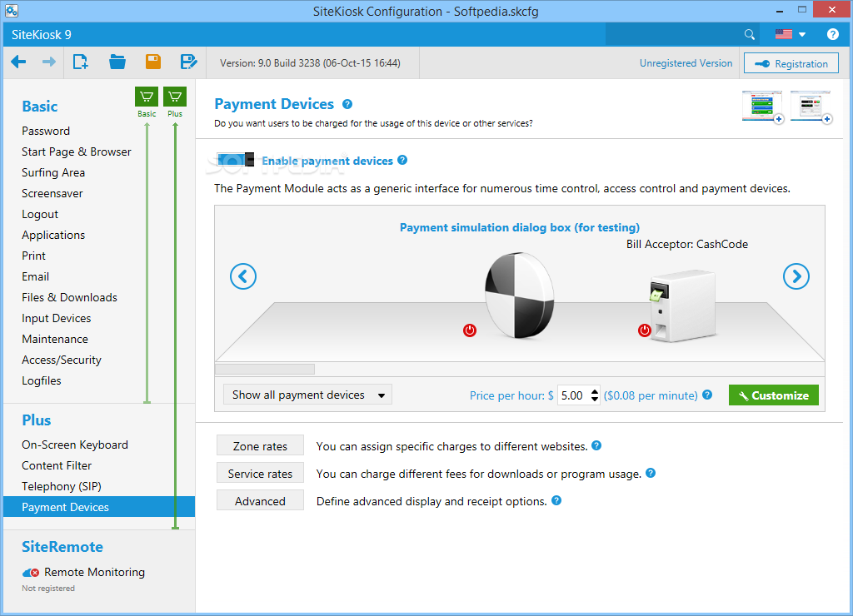Create a new configuration file
853x616 pixels.
point(81,62)
